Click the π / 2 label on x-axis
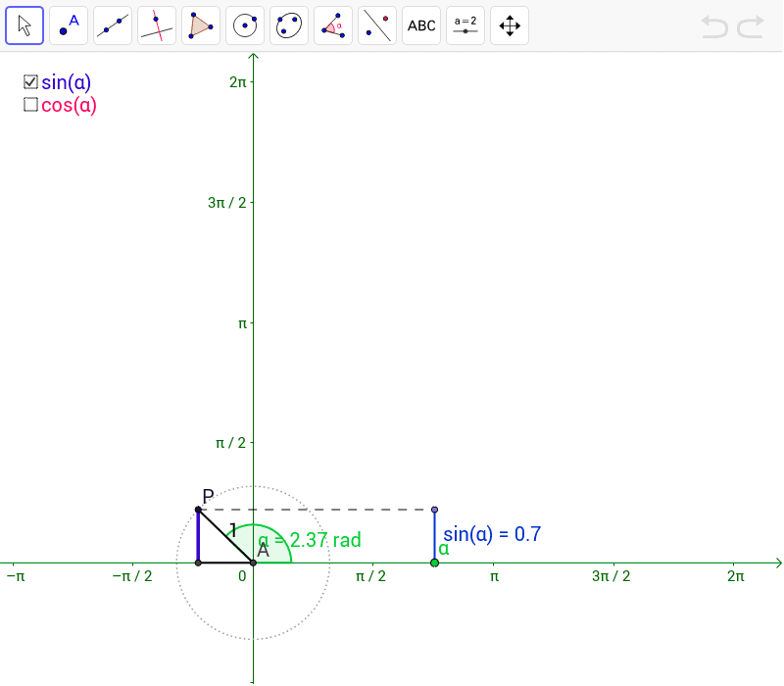Image resolution: width=784 pixels, height=686 pixels. (370, 576)
